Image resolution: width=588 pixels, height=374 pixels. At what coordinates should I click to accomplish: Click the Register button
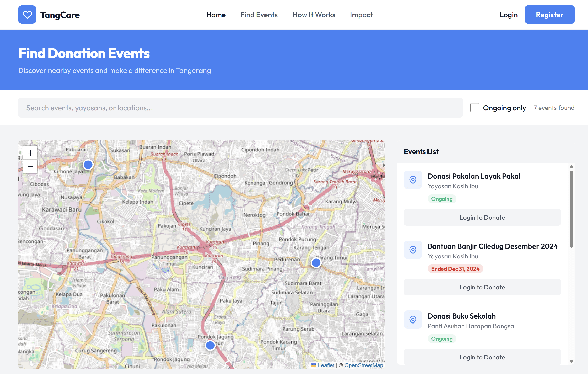pos(549,15)
